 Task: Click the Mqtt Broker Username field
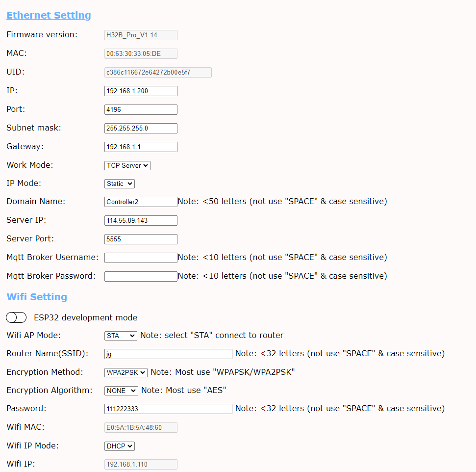tap(141, 258)
